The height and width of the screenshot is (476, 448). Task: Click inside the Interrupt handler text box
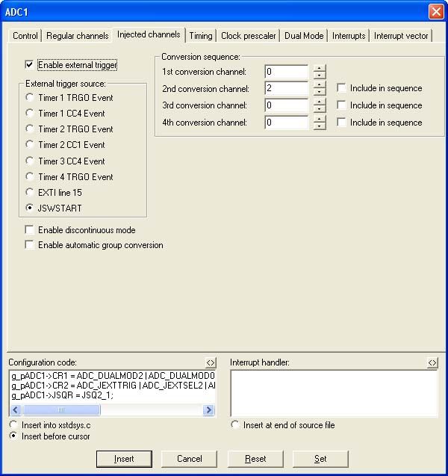point(334,393)
